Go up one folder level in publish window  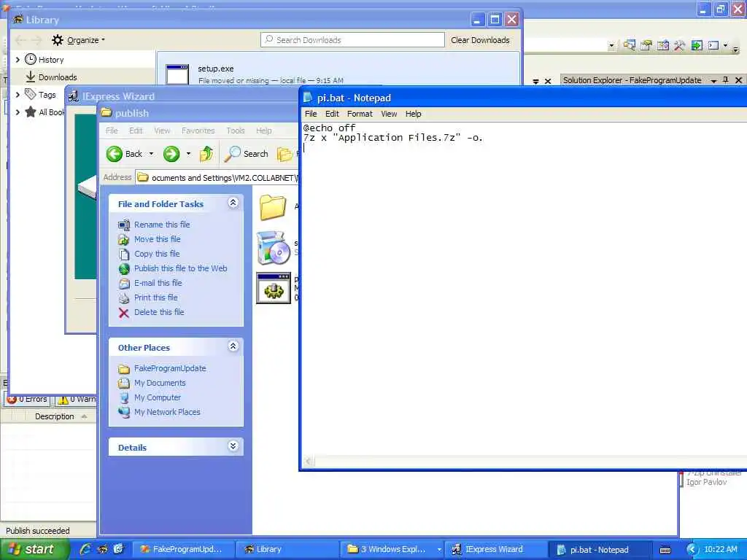[206, 154]
